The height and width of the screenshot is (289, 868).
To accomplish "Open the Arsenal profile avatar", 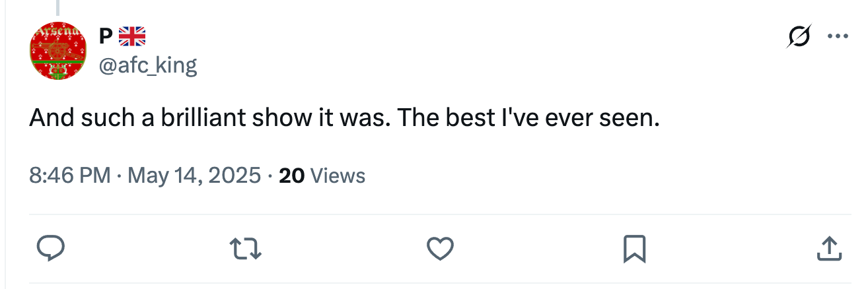I will pos(57,52).
